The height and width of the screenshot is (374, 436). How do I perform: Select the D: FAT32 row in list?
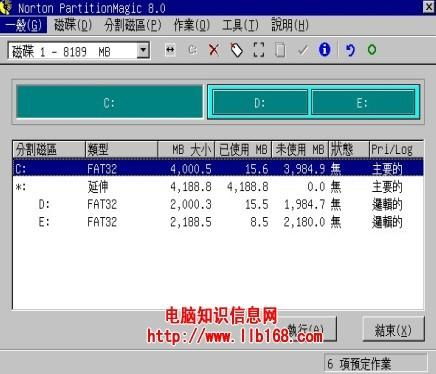click(218, 204)
